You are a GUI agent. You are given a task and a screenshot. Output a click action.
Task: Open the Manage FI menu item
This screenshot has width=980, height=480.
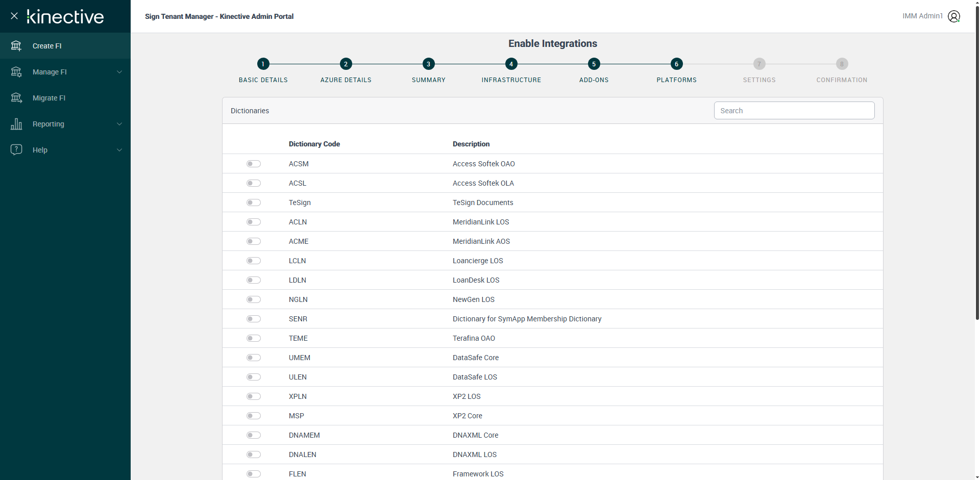click(x=65, y=72)
